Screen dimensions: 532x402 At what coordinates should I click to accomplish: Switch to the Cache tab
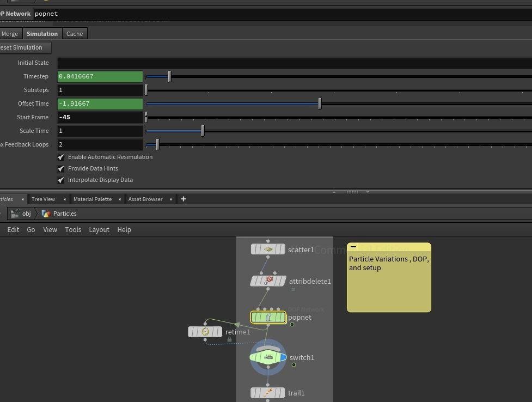click(74, 33)
